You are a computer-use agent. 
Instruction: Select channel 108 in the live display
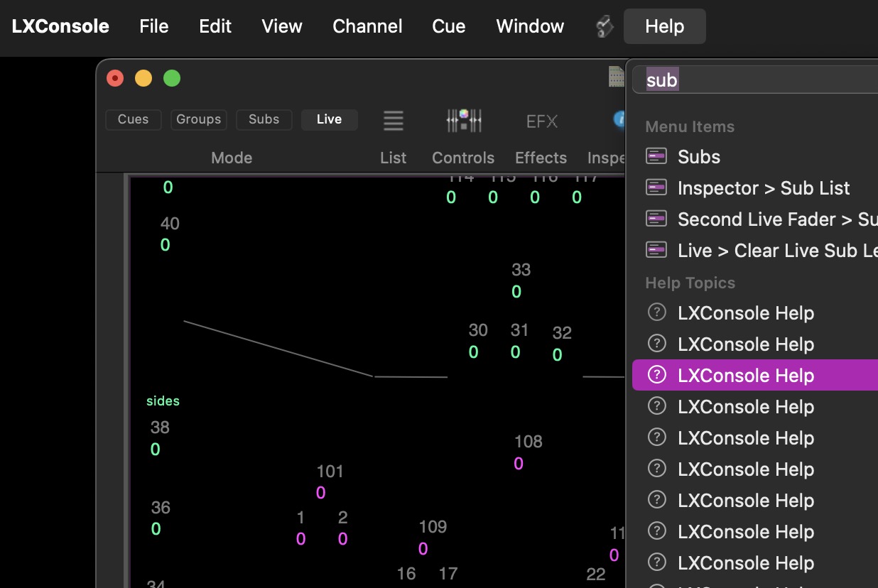pos(528,442)
